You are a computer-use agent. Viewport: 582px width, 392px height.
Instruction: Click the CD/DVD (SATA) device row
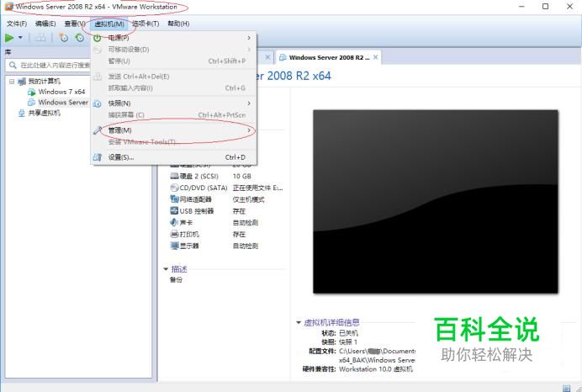click(x=226, y=188)
